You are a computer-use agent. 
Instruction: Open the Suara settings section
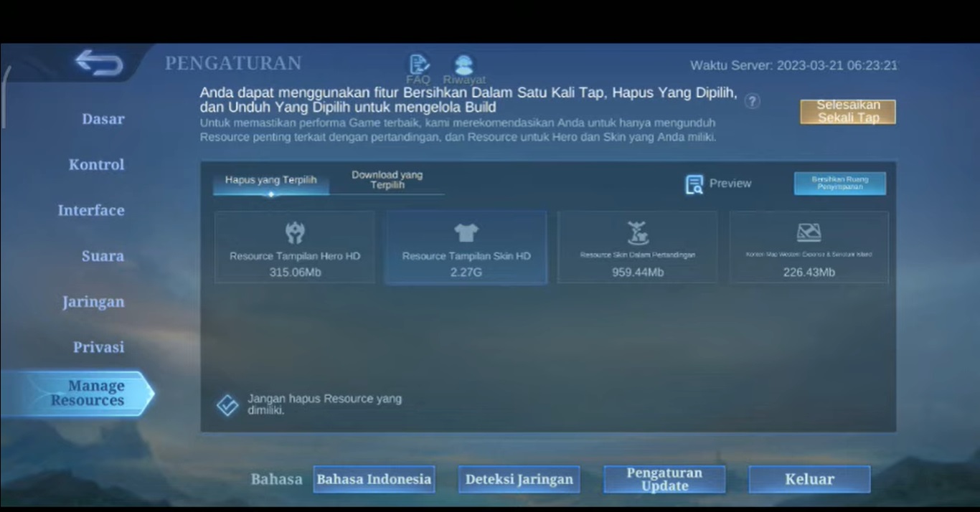(103, 256)
